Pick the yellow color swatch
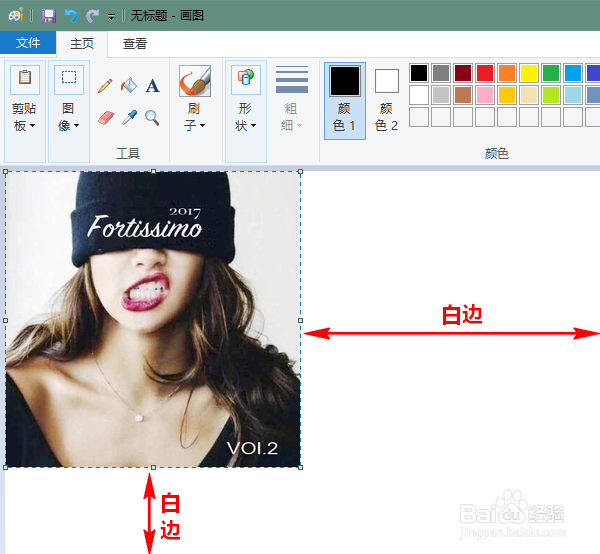The image size is (600, 554). click(529, 73)
